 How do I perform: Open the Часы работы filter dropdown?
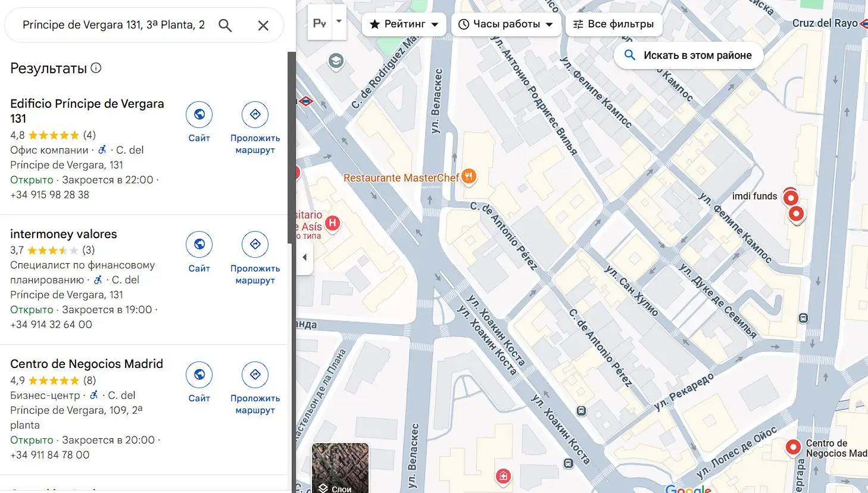505,24
